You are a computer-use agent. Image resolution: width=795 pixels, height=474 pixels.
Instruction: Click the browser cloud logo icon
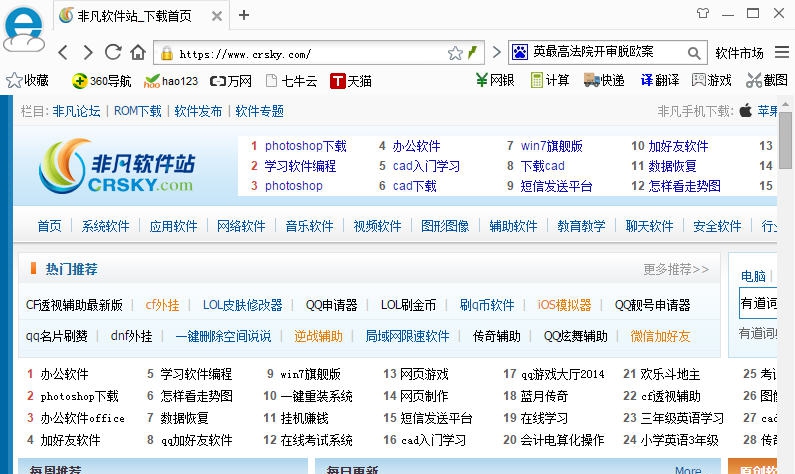coord(23,29)
